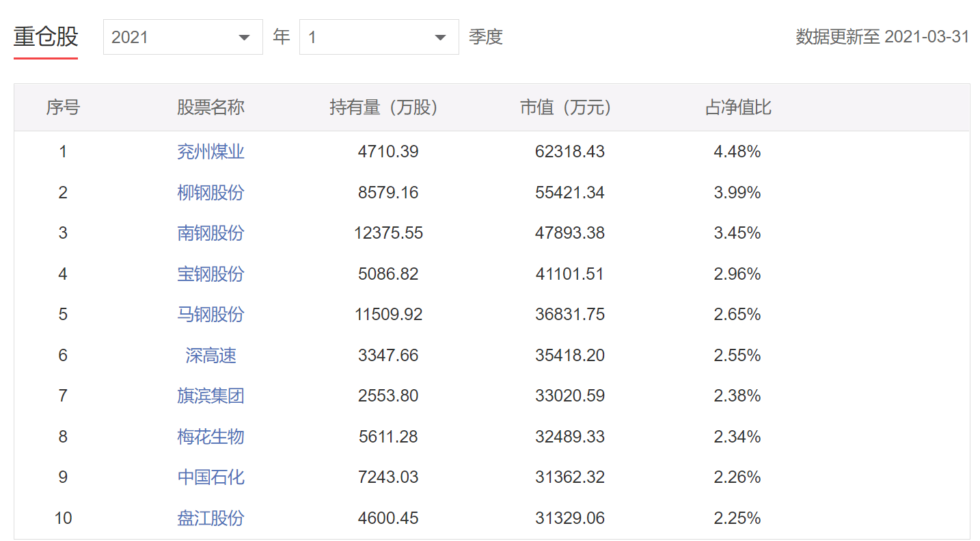Open 盘江股份 stock link
980x541 pixels.
point(210,518)
